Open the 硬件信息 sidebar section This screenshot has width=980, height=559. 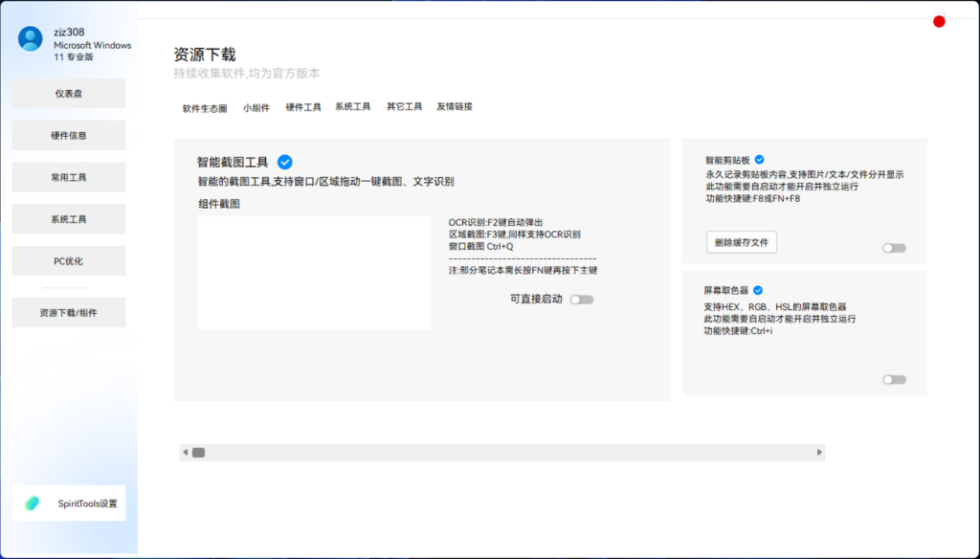pyautogui.click(x=68, y=135)
